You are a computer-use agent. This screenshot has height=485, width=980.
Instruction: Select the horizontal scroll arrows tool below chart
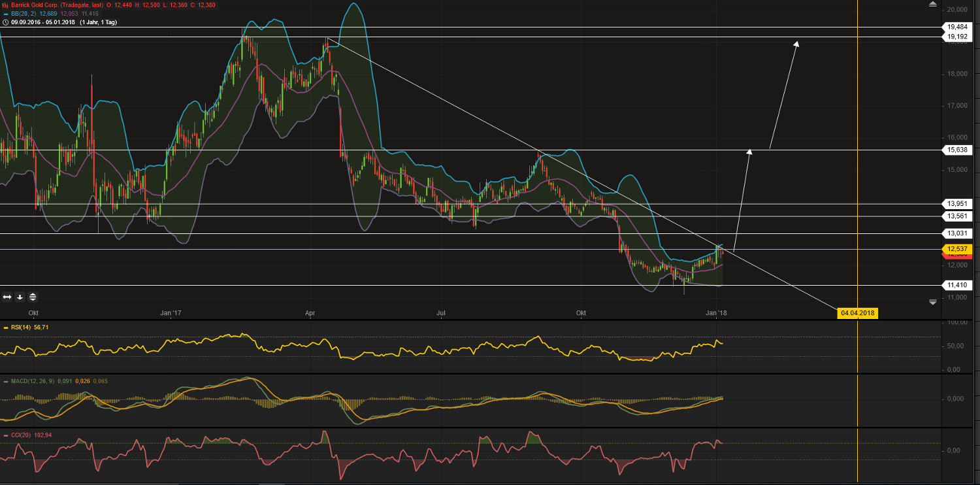coord(7,297)
